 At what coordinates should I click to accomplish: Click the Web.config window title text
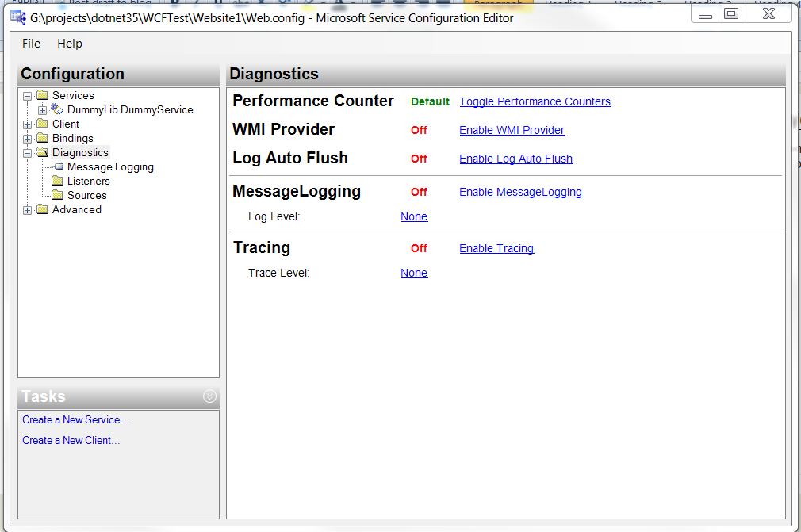click(x=272, y=18)
